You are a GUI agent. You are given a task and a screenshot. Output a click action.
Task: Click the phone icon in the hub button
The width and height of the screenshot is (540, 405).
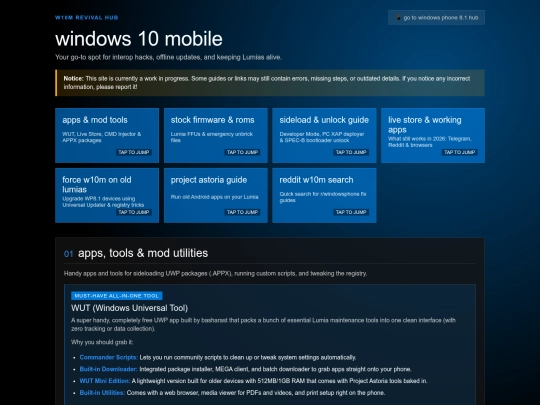[398, 18]
